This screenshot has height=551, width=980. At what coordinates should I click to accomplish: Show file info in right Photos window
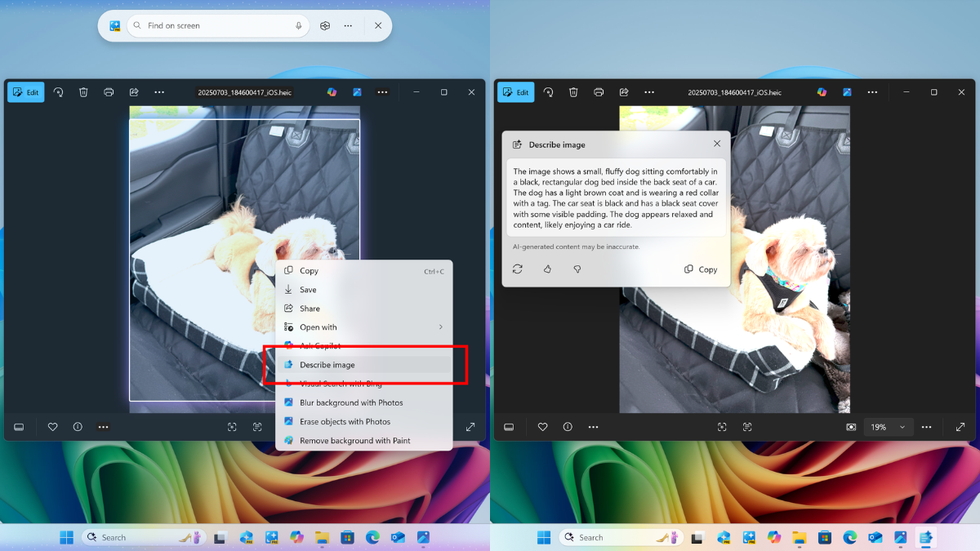(568, 427)
